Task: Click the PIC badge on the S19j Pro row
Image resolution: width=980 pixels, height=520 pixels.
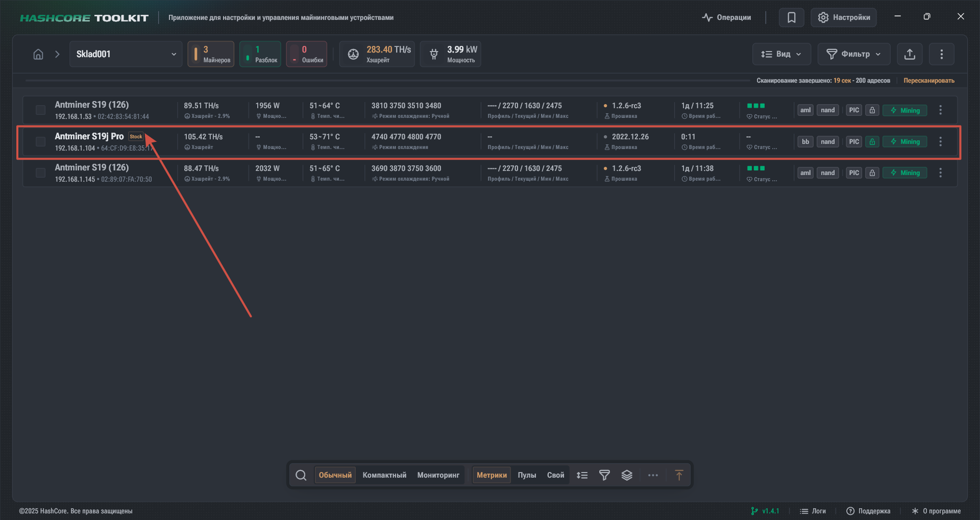Action: [854, 142]
